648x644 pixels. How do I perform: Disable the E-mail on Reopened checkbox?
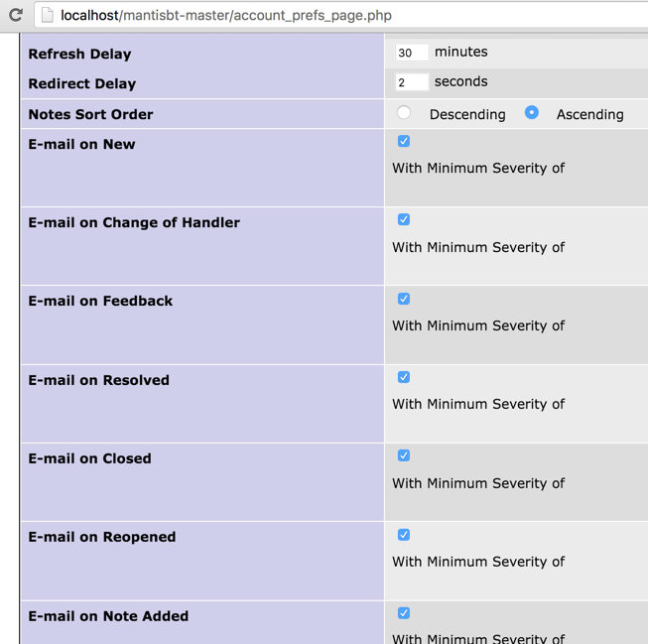[404, 535]
